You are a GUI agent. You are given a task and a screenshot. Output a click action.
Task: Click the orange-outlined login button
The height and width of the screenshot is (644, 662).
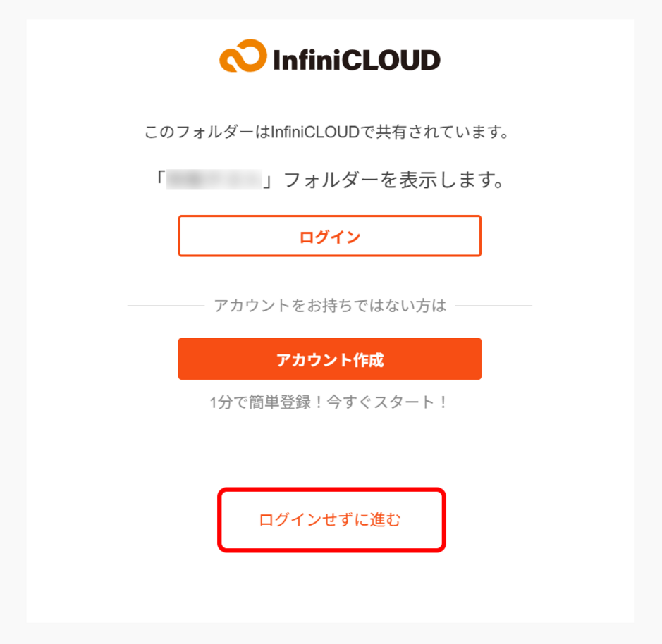coord(329,236)
